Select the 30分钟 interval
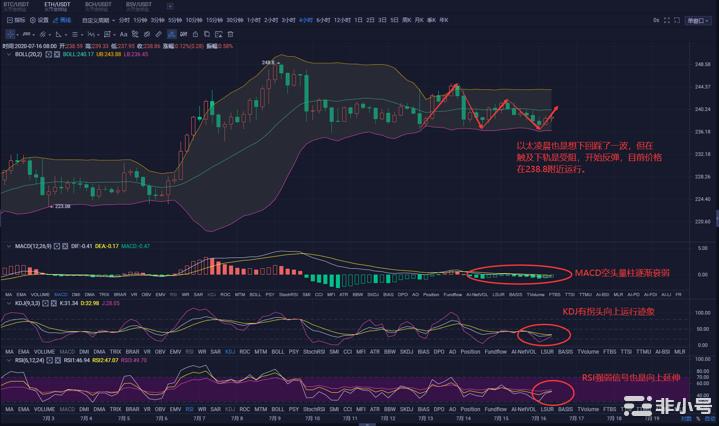719x426 pixels. tap(234, 20)
